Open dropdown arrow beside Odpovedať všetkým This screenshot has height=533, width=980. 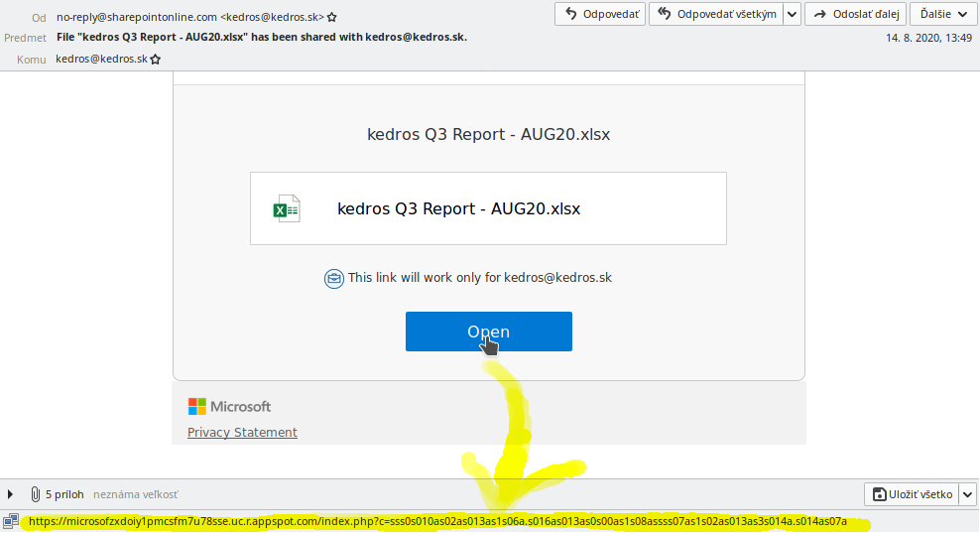point(792,14)
